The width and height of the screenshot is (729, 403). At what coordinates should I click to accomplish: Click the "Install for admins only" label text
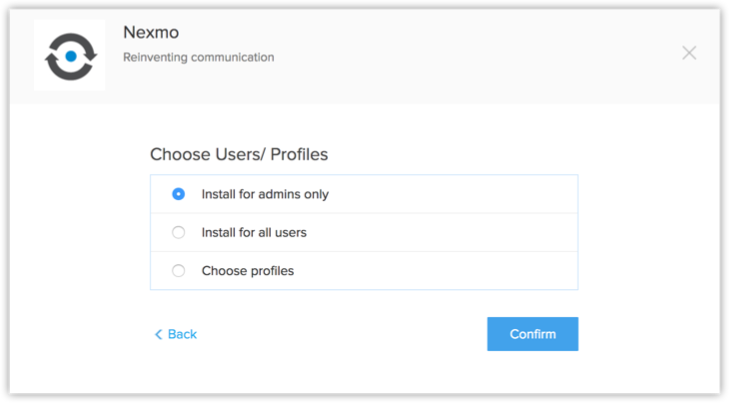click(x=265, y=194)
